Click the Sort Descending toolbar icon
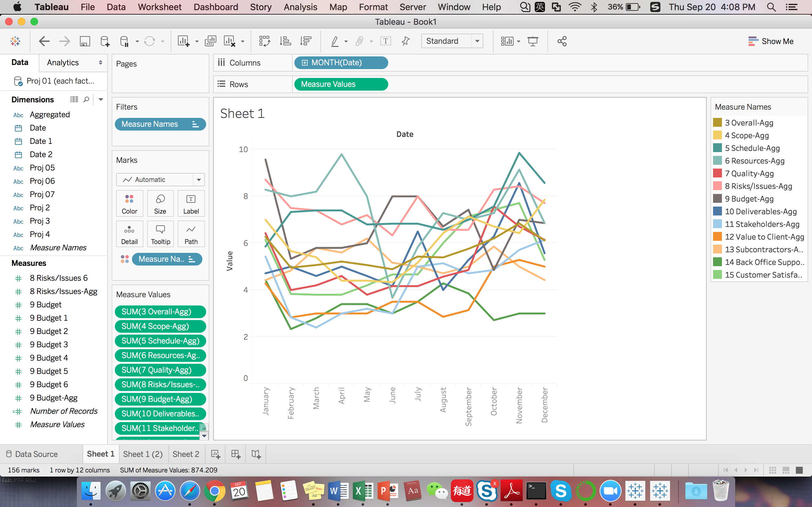This screenshot has width=812, height=507. (x=306, y=41)
